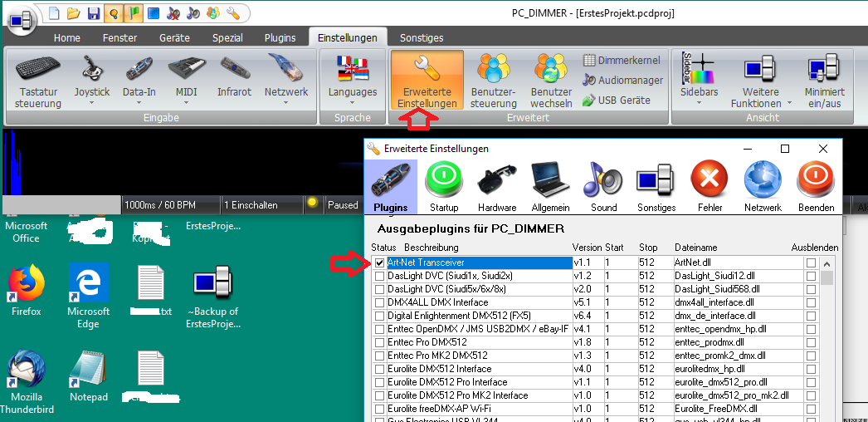
Task: Click the users group quick-access icon
Action: pos(213,12)
